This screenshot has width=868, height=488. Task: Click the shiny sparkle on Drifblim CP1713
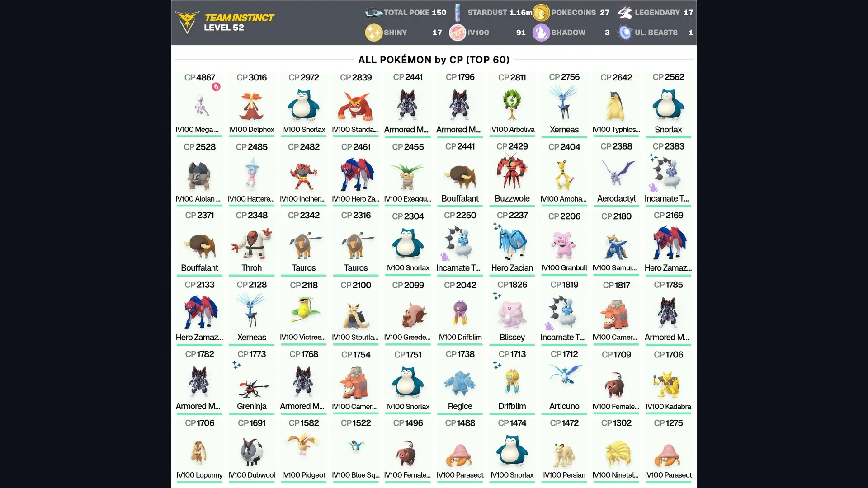click(497, 365)
